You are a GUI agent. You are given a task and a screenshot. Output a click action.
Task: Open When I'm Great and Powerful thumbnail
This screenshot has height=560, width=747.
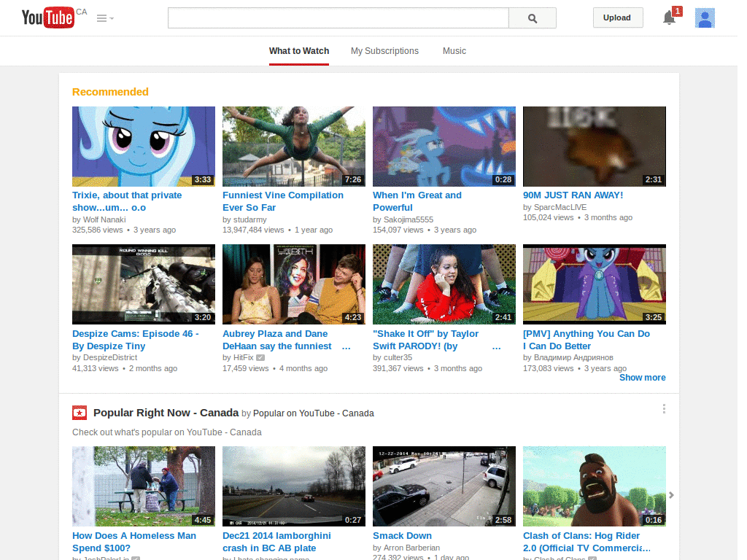coord(444,146)
